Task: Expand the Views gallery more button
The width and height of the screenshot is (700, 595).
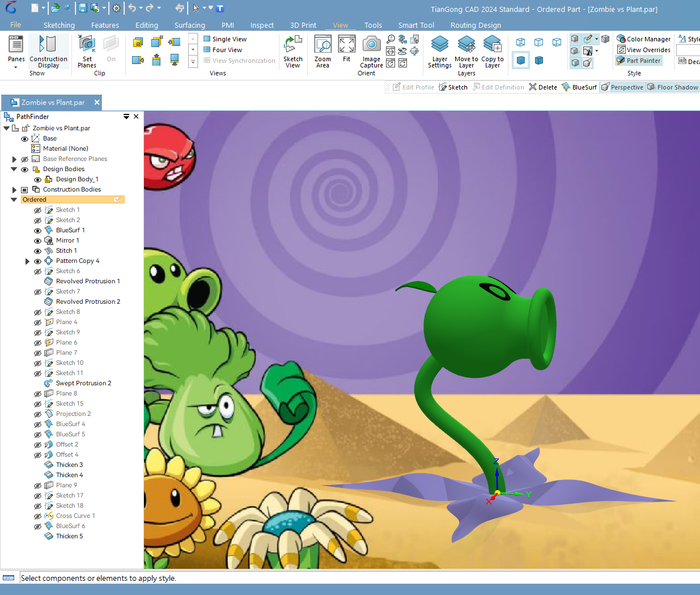Action: coord(193,61)
